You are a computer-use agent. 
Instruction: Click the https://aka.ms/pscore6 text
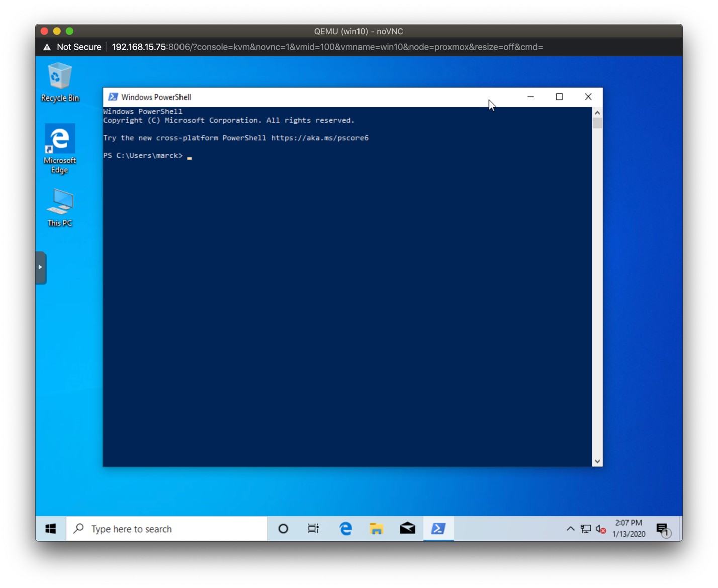click(x=320, y=138)
